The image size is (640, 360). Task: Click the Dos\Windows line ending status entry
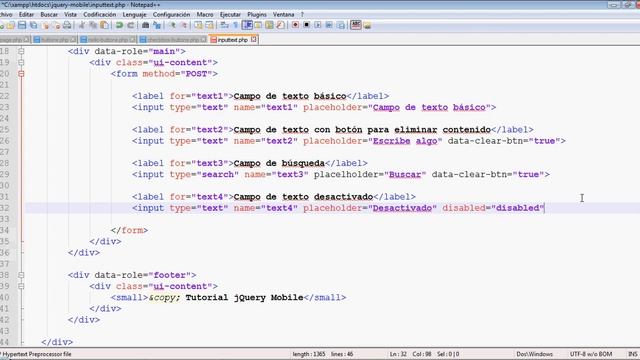pos(534,354)
